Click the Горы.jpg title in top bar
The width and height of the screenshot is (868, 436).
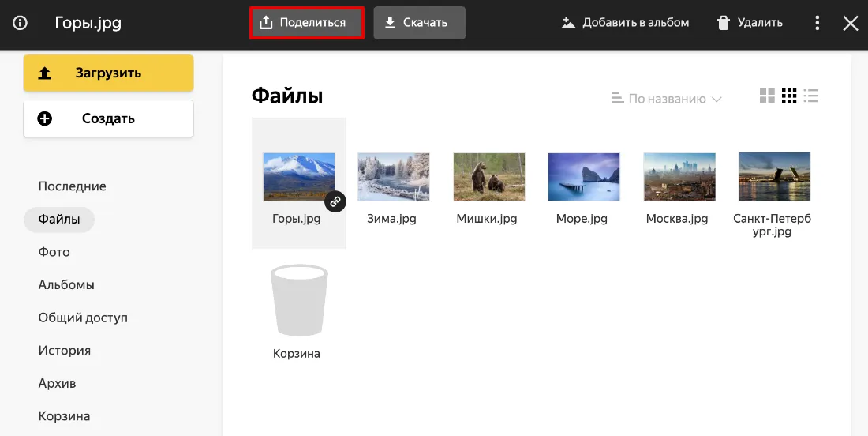pyautogui.click(x=88, y=23)
